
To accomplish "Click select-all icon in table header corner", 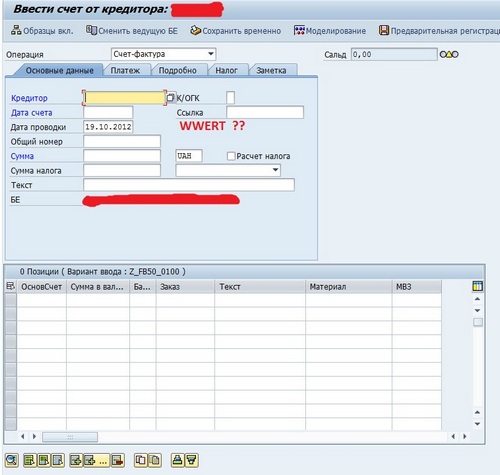I will coord(10,286).
